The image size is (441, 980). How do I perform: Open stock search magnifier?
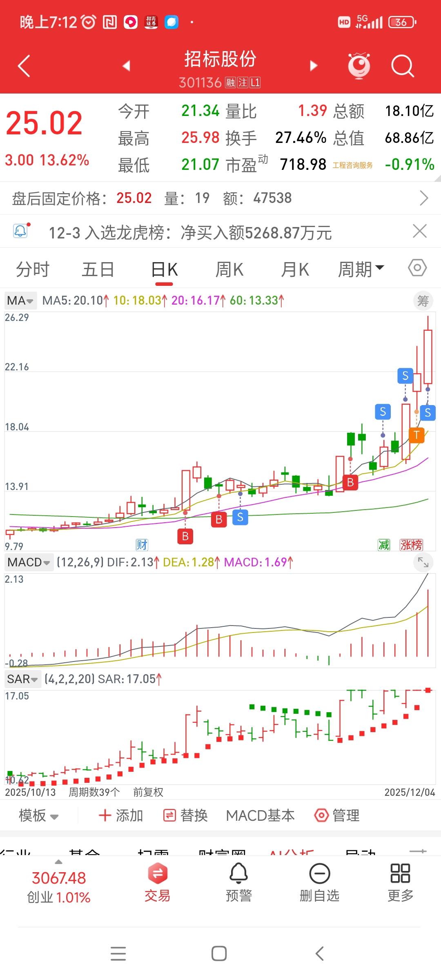click(x=403, y=66)
